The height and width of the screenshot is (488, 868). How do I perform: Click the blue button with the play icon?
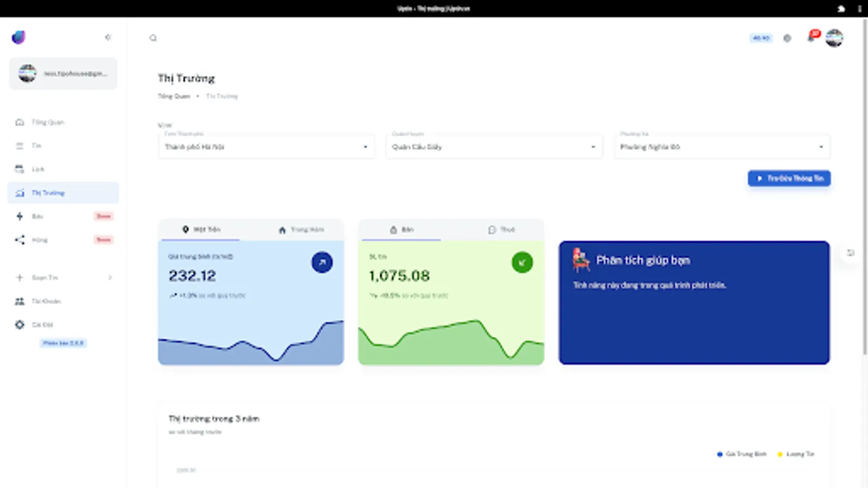coord(789,178)
